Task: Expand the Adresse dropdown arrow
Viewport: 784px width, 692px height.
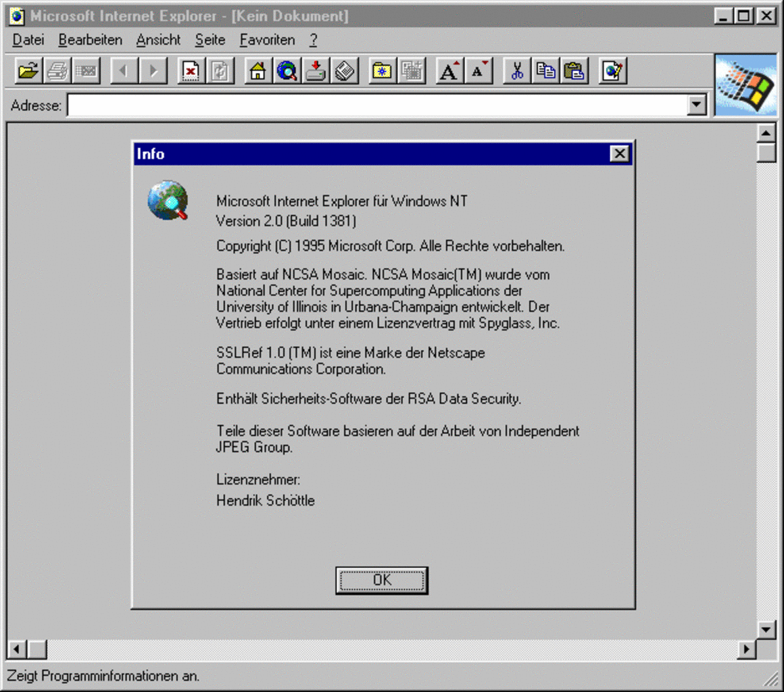Action: point(697,105)
